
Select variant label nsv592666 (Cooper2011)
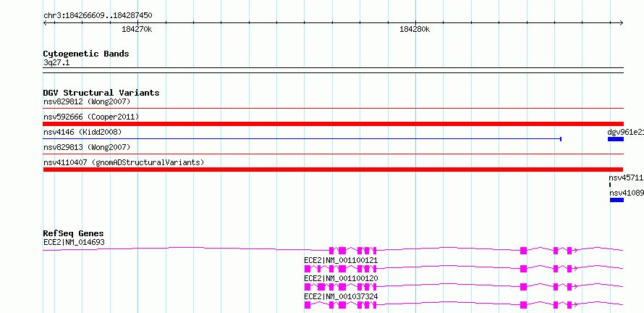91,117
